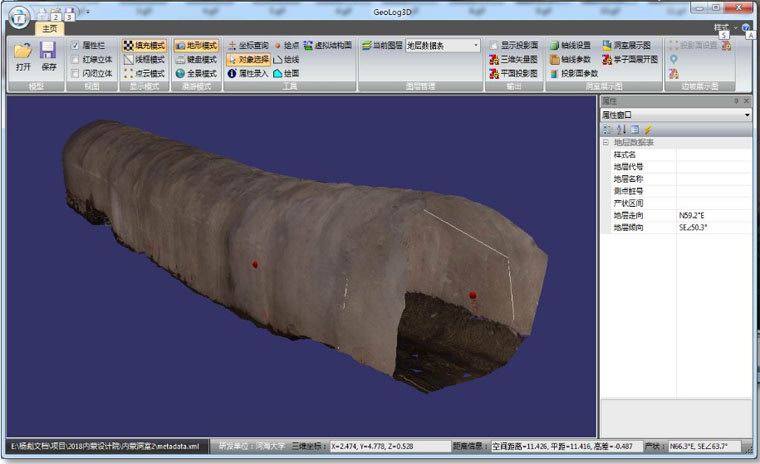This screenshot has height=464, width=760.
Task: Uncheck the 属性栏 checkbox
Action: (75, 45)
